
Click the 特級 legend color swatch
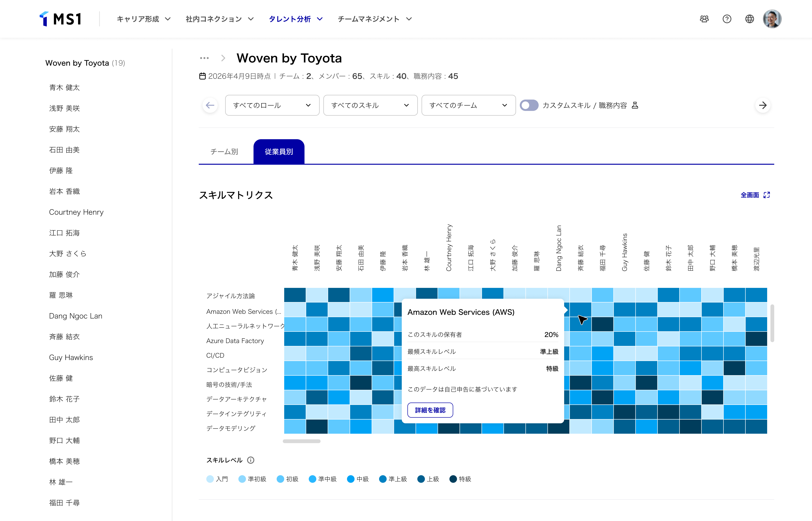pos(453,479)
